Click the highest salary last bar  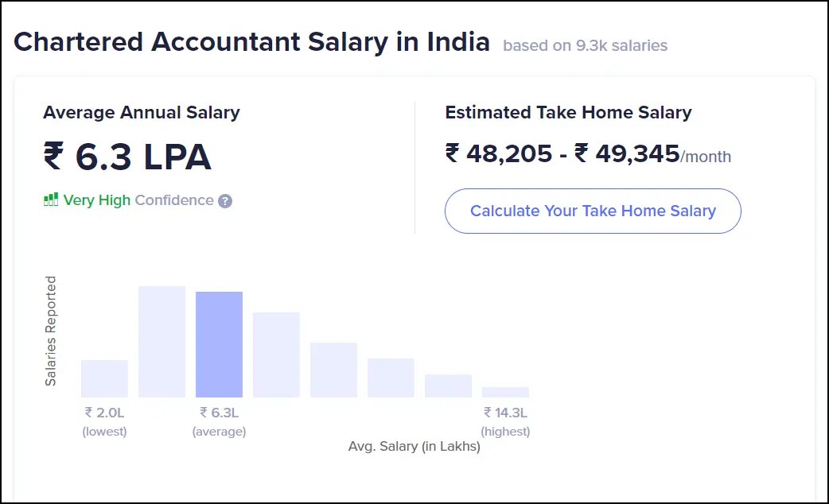505,392
